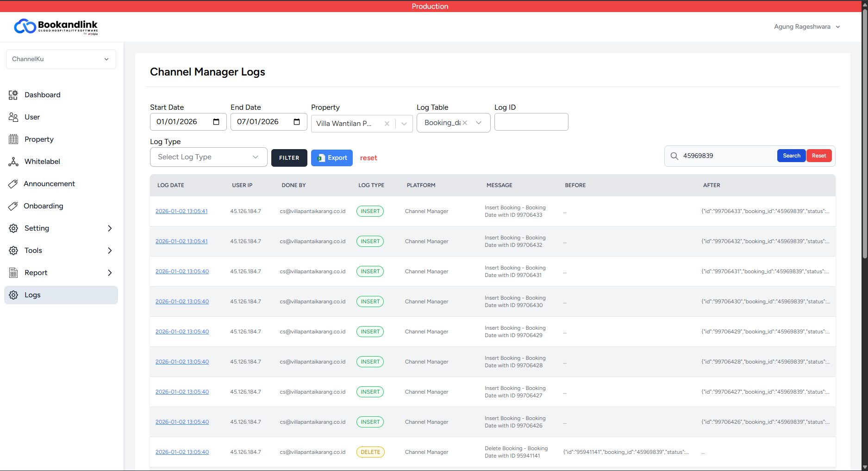
Task: Click AFTER JSON for id 99706429
Action: 765,332
